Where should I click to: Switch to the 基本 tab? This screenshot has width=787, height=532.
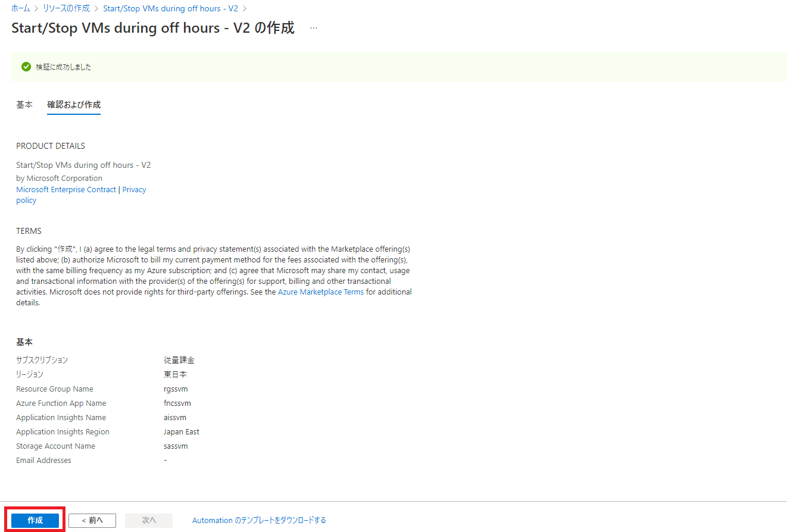point(24,104)
